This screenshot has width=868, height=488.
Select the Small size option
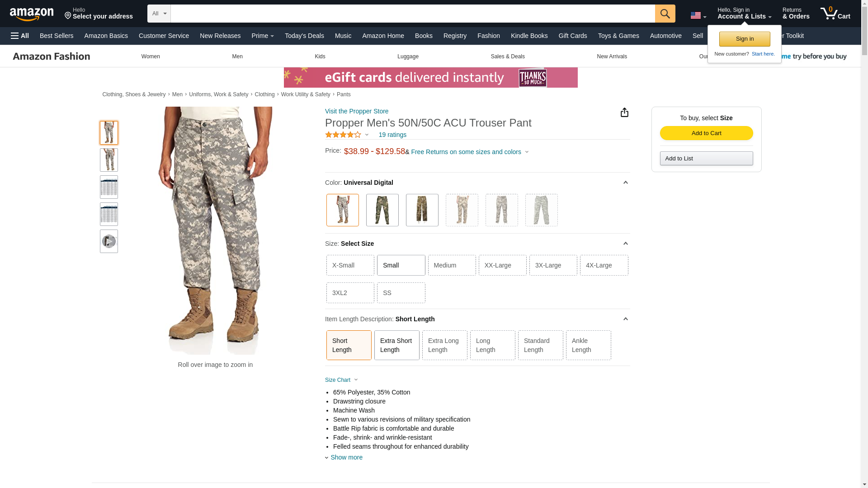(x=401, y=265)
